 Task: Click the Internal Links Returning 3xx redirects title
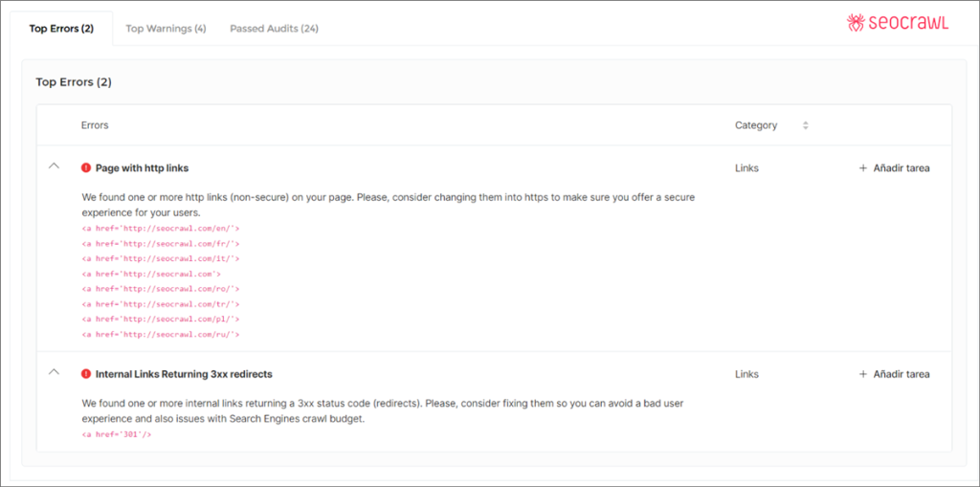click(184, 374)
